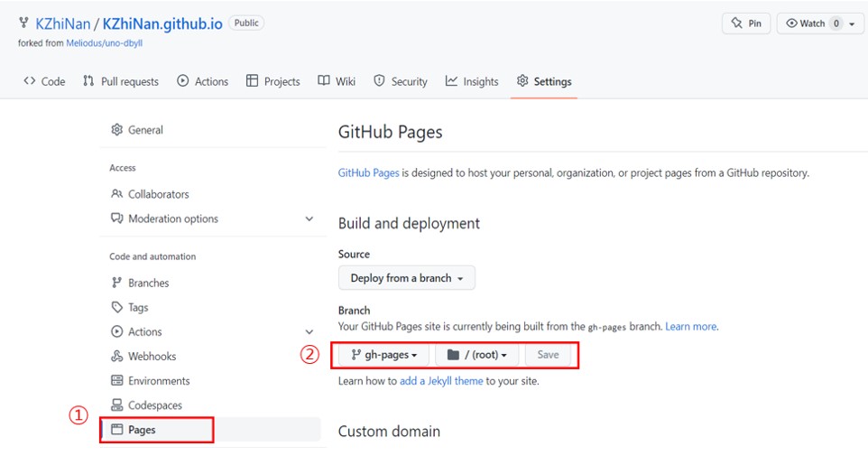Open Deploy from a branch dropdown
This screenshot has width=868, height=456.
(x=407, y=278)
